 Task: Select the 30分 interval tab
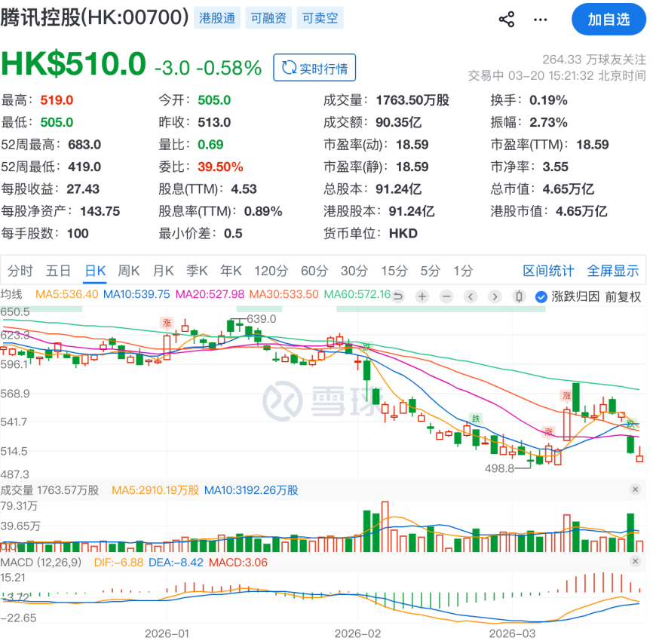354,271
